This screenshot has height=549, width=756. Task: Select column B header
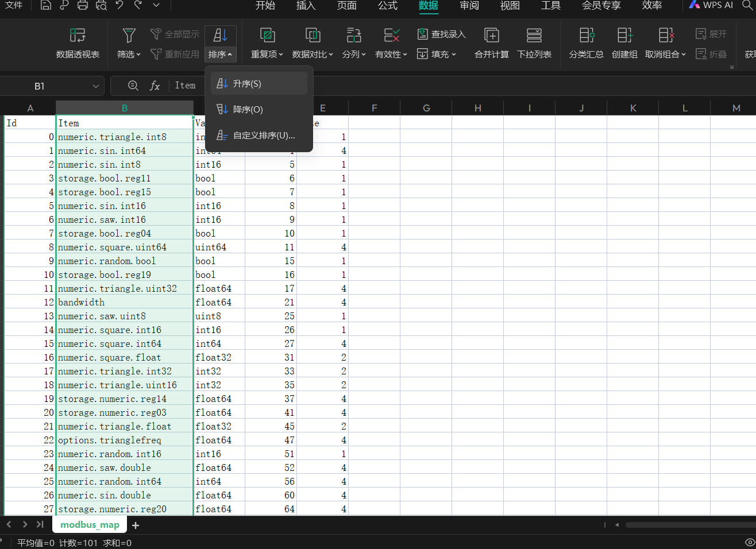click(x=125, y=108)
